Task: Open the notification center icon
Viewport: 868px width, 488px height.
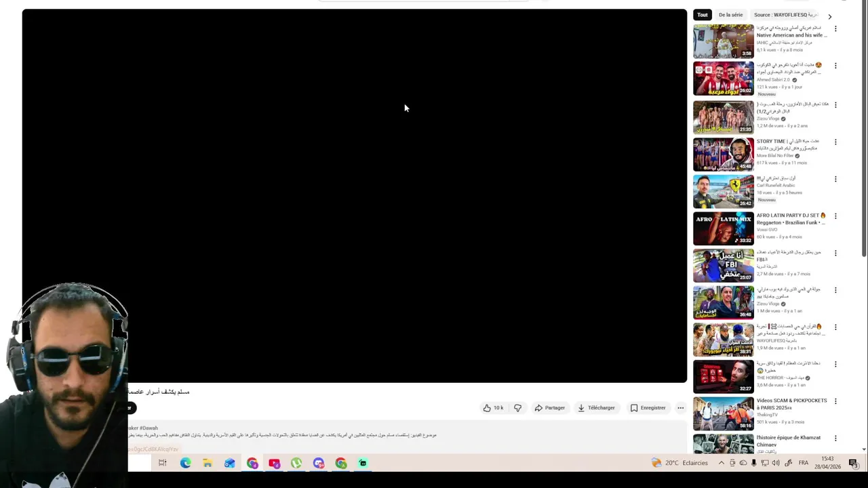Action: [853, 463]
